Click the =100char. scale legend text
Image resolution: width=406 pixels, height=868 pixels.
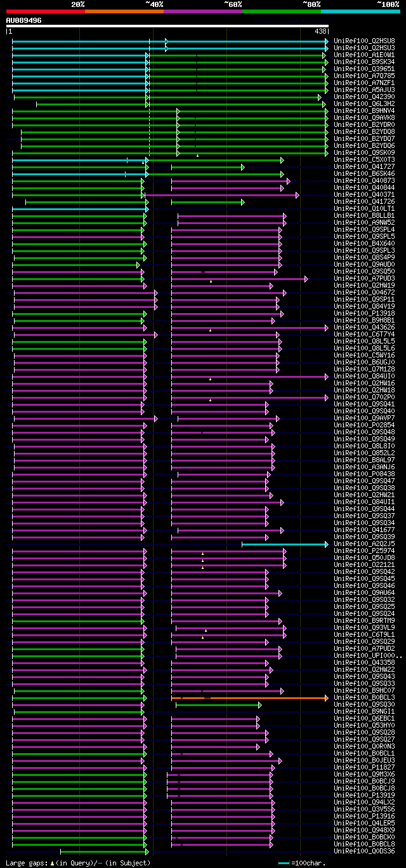coord(308,863)
